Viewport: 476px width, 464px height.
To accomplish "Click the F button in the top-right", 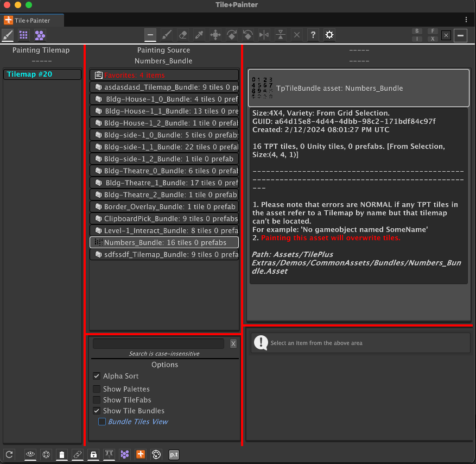I will pyautogui.click(x=433, y=31).
